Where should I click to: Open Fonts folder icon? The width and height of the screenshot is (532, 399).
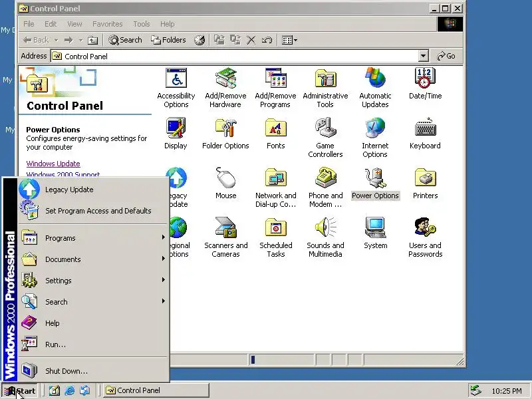[x=275, y=134]
